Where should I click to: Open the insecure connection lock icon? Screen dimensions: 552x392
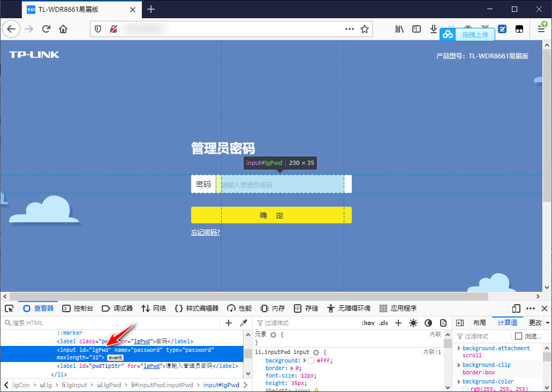pyautogui.click(x=114, y=29)
